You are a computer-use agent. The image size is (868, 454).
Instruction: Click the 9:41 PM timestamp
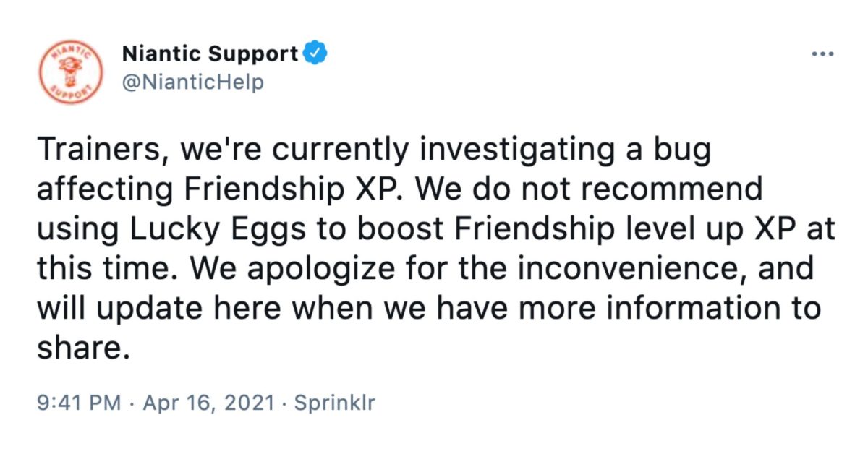point(78,403)
